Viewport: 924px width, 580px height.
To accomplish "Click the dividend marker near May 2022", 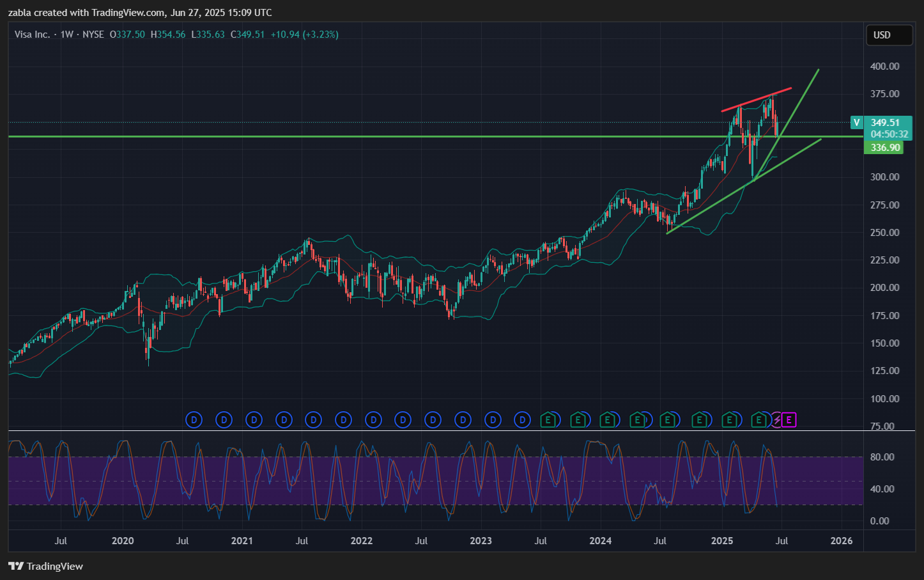I will click(403, 420).
